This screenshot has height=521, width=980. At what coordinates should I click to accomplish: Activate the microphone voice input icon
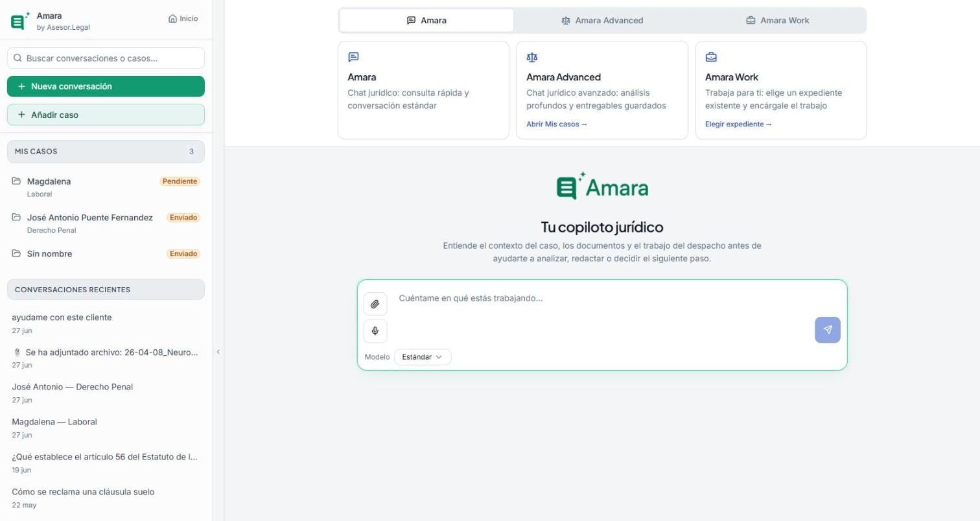click(375, 331)
